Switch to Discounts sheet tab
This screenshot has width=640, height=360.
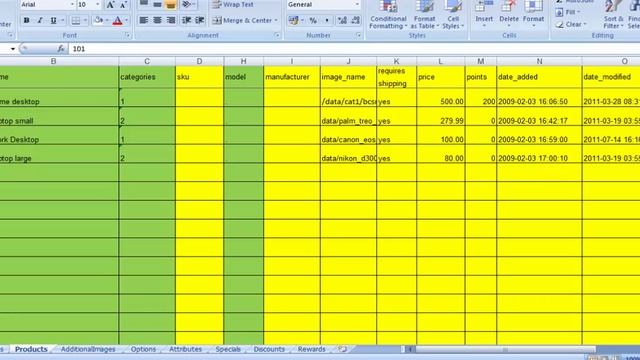(x=269, y=349)
